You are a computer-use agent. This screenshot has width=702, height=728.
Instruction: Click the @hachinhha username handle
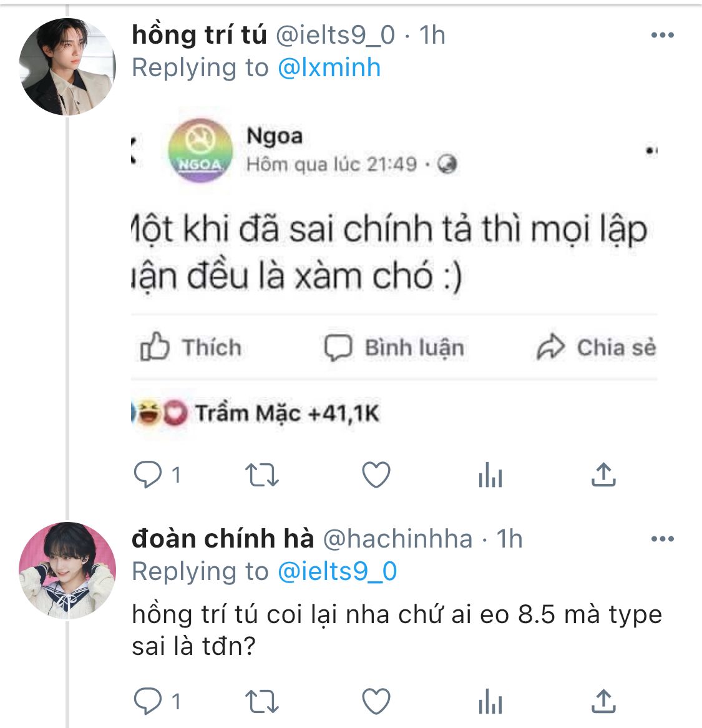tap(397, 539)
